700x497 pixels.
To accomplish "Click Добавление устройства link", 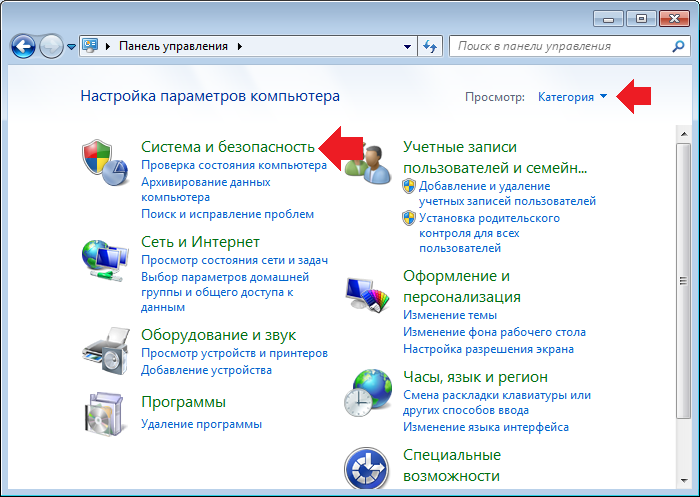I will coord(206,370).
